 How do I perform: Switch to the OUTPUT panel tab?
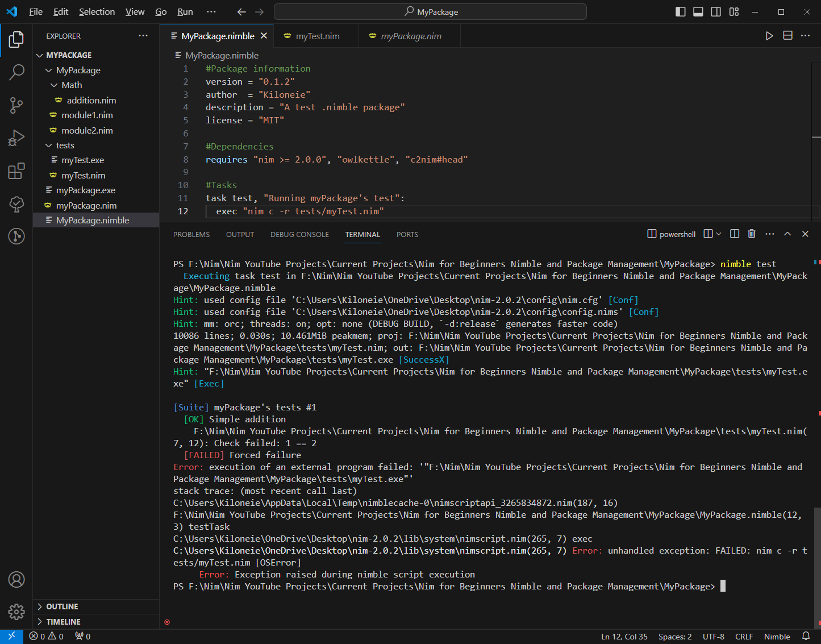pyautogui.click(x=240, y=234)
